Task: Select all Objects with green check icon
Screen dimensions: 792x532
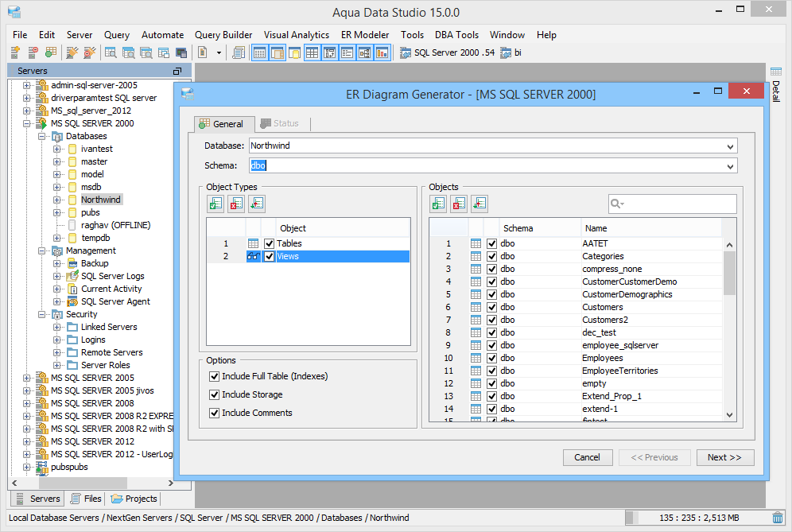Action: 438,204
